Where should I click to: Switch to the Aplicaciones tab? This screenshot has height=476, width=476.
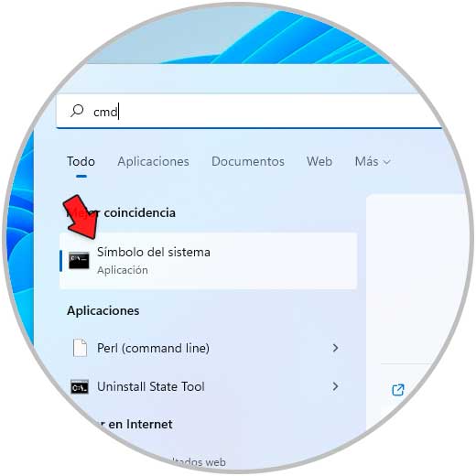[153, 161]
